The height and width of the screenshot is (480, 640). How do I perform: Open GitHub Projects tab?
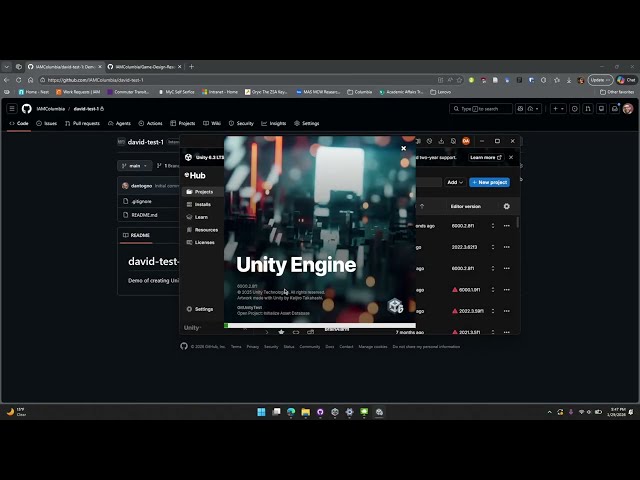(x=182, y=123)
